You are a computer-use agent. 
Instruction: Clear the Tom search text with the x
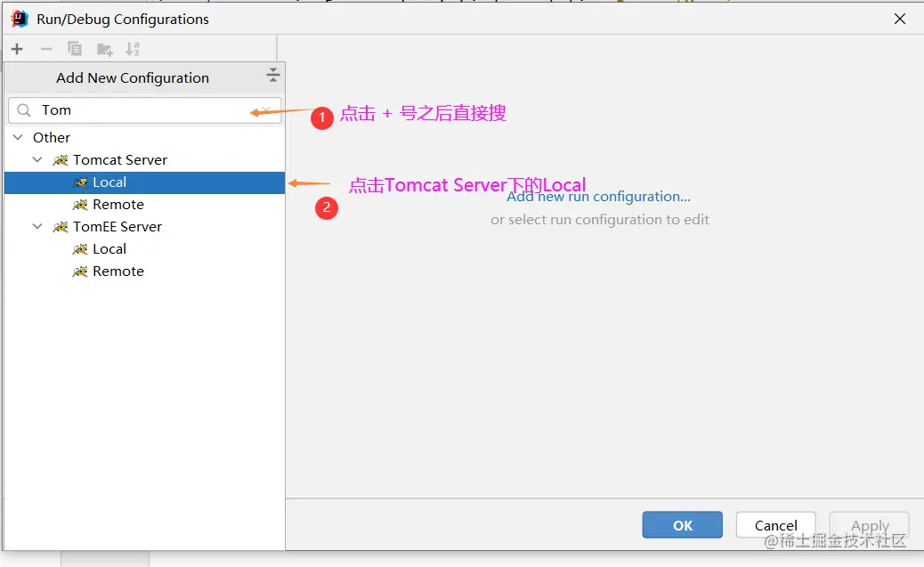pos(266,109)
